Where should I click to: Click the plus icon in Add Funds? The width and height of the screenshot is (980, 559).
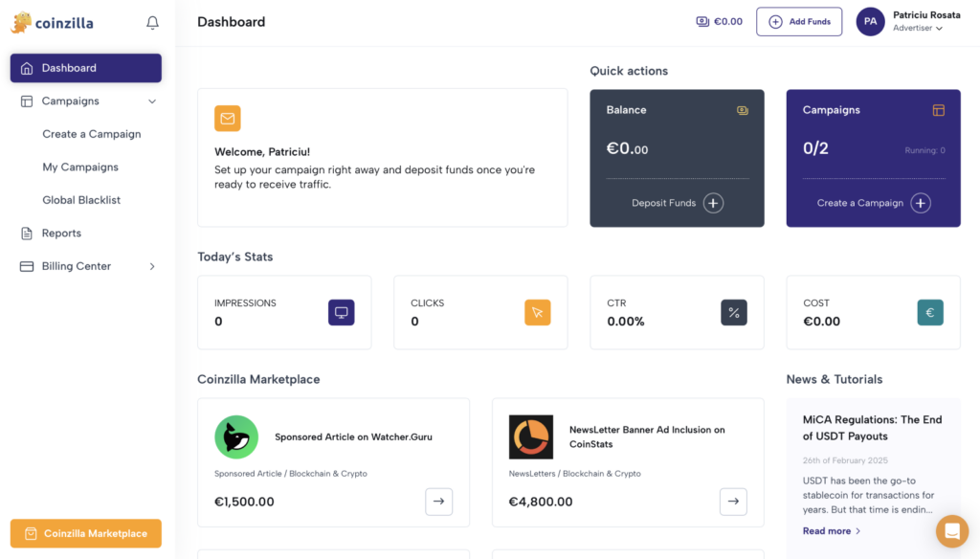coord(775,22)
